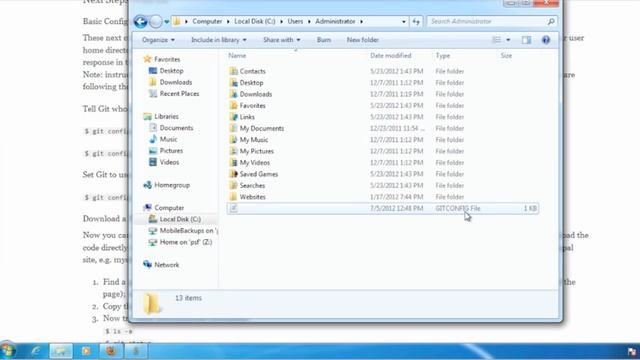Select the Saved Games folder
Image resolution: width=640 pixels, height=360 pixels.
pyautogui.click(x=258, y=174)
